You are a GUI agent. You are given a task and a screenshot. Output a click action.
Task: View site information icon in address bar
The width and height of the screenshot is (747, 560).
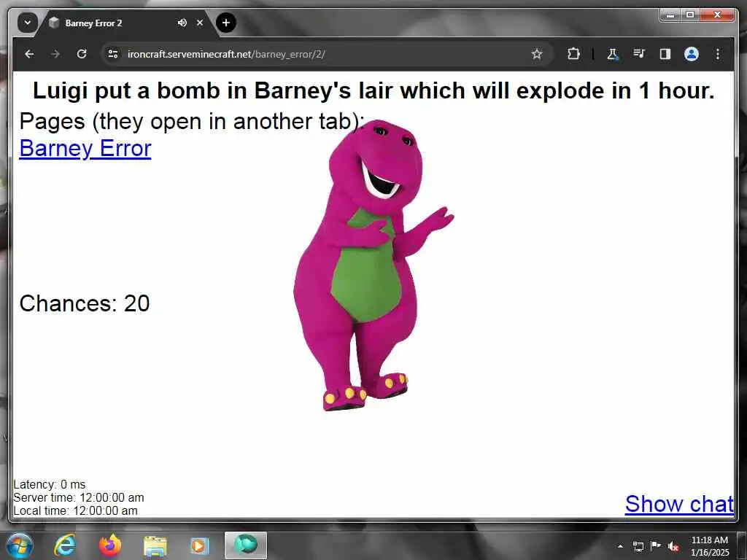pyautogui.click(x=113, y=54)
